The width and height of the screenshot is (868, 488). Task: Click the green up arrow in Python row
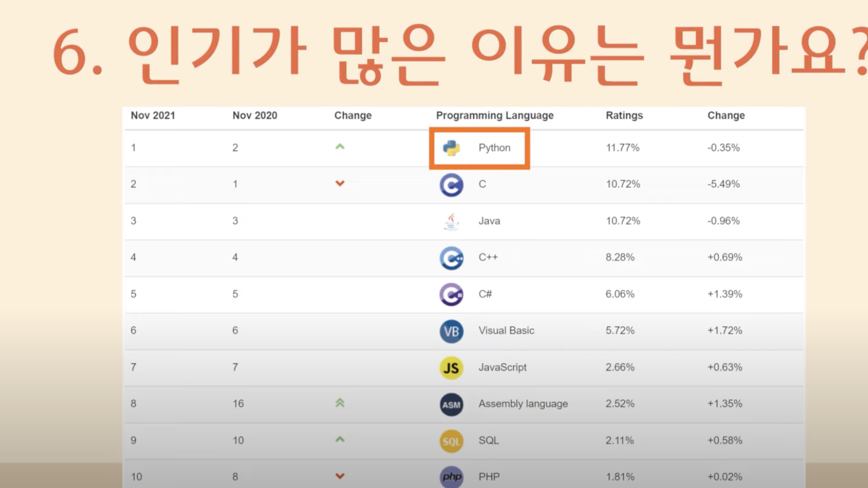(340, 147)
